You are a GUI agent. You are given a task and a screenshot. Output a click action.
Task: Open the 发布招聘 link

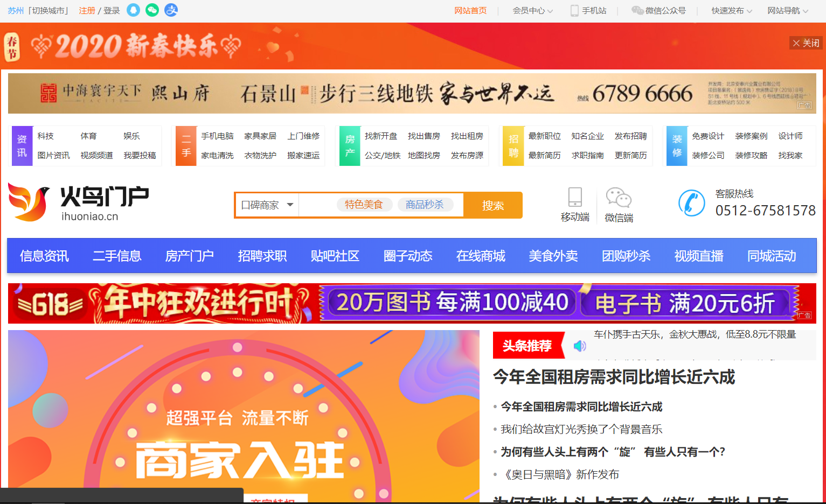click(631, 136)
